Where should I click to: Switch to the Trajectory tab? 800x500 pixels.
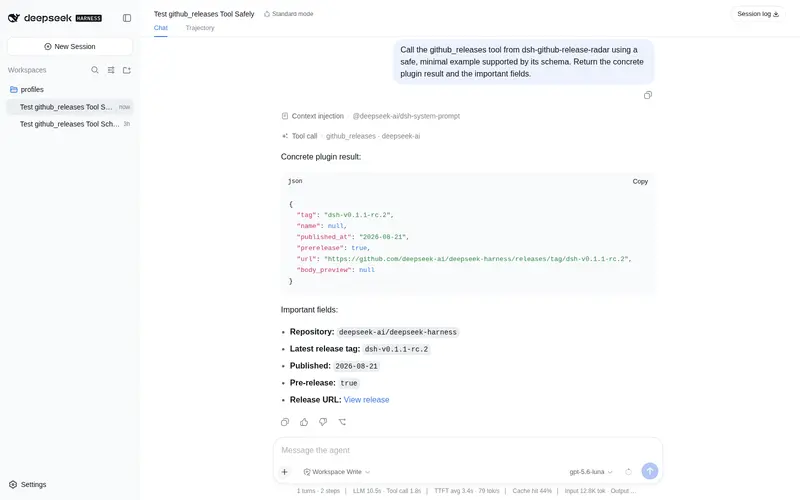(200, 28)
